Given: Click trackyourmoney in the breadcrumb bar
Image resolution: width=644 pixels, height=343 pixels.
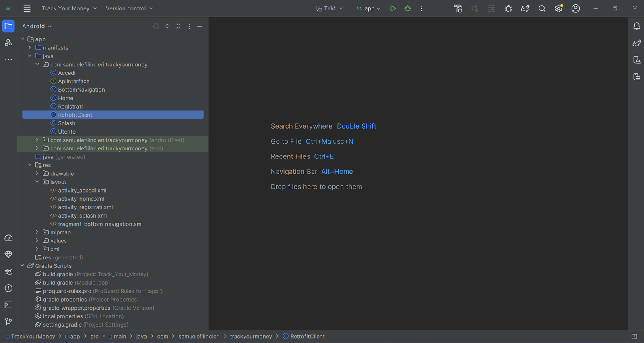Looking at the screenshot, I should [251, 336].
